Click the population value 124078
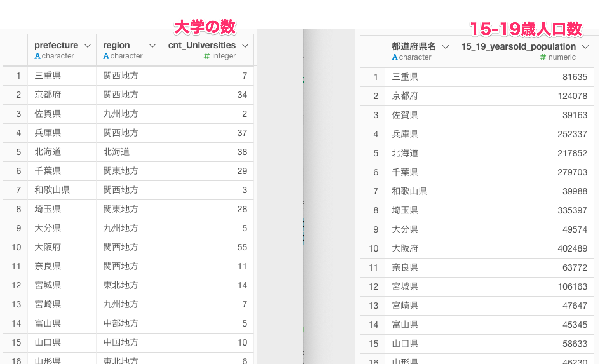Screen dimensions: 599x364 pos(524,96)
